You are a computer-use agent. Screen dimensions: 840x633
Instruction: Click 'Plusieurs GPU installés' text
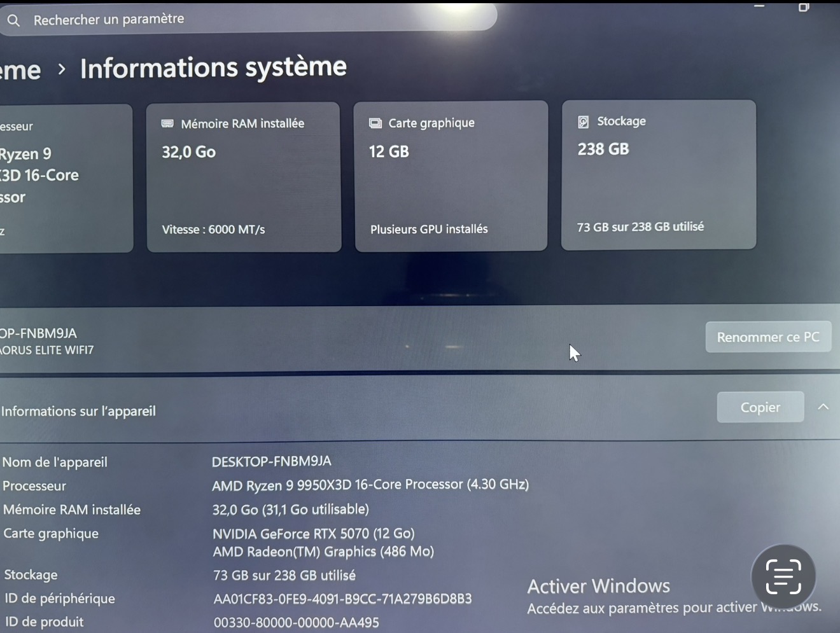coord(429,229)
